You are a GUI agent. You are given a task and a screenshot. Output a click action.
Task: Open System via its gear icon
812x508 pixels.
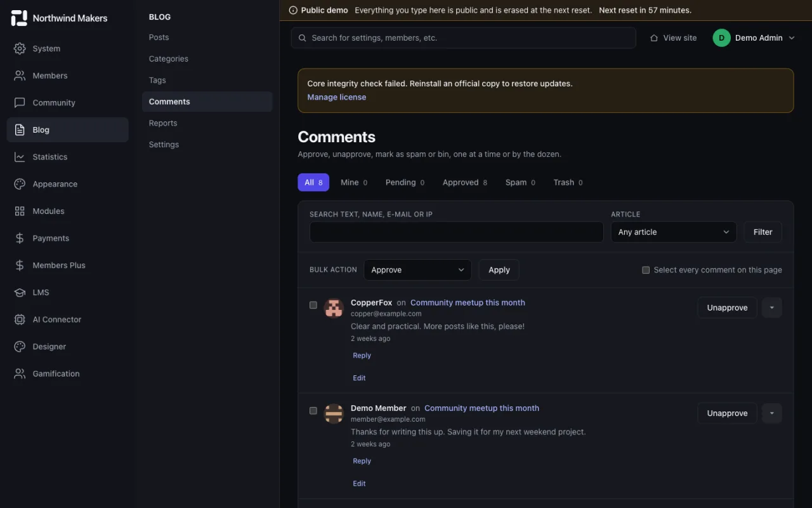(x=20, y=48)
